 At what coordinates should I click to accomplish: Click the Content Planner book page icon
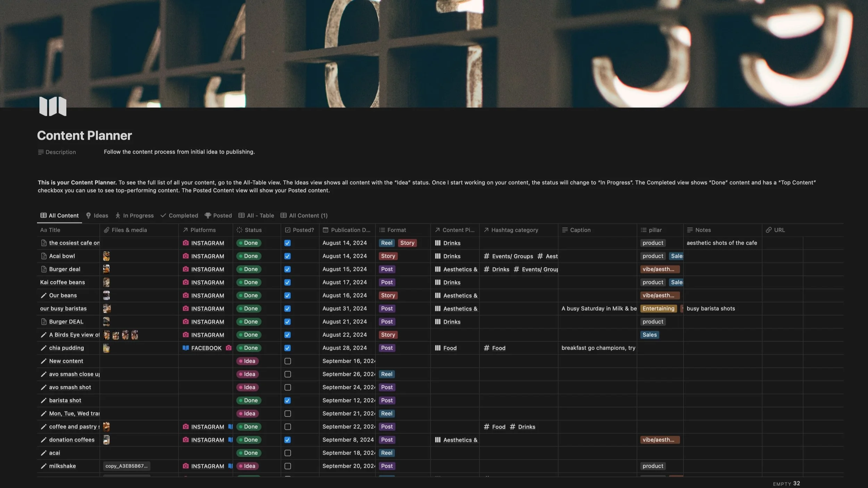click(x=53, y=106)
